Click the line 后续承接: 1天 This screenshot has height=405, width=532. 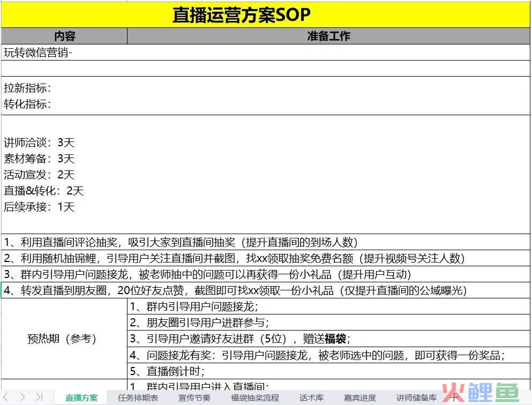39,207
